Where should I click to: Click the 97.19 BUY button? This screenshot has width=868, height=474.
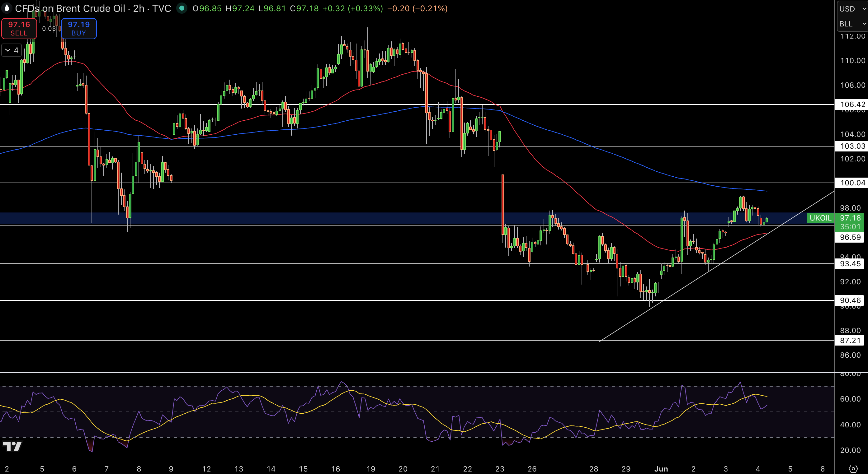(x=78, y=29)
